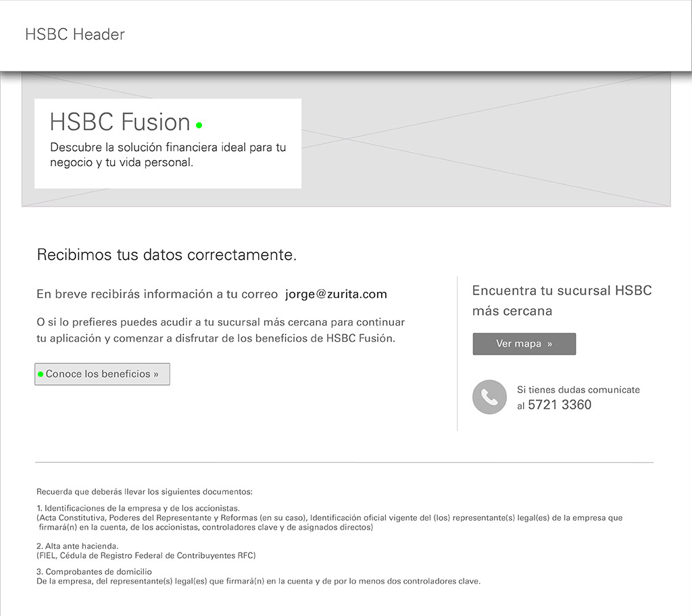This screenshot has width=692, height=616.
Task: Click the 'HSBC Header' text
Action: [74, 34]
